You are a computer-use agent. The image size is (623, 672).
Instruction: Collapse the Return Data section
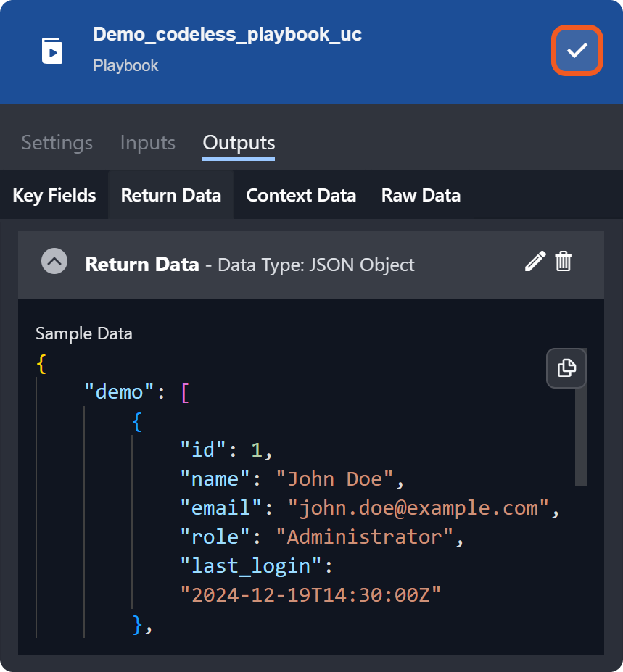tap(54, 262)
